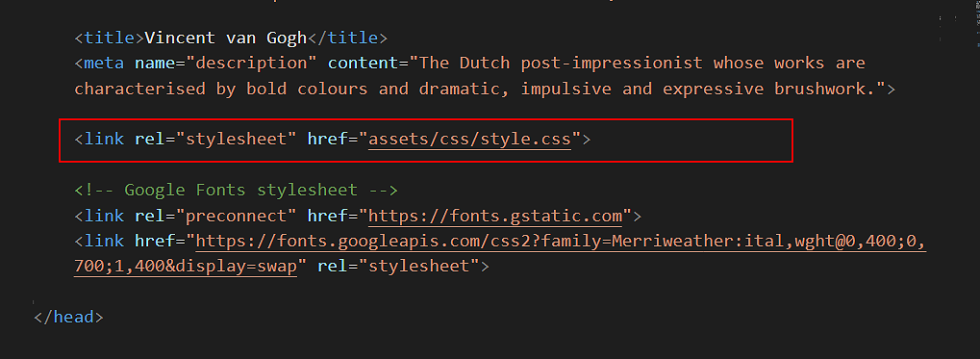The width and height of the screenshot is (980, 359).
Task: Open the assets/css/style.css link
Action: 470,139
